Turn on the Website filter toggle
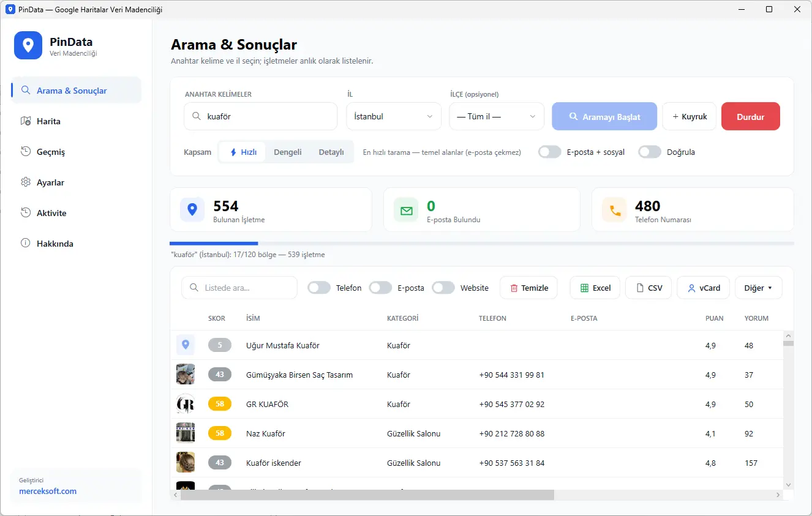Viewport: 812px width, 516px height. [x=443, y=288]
